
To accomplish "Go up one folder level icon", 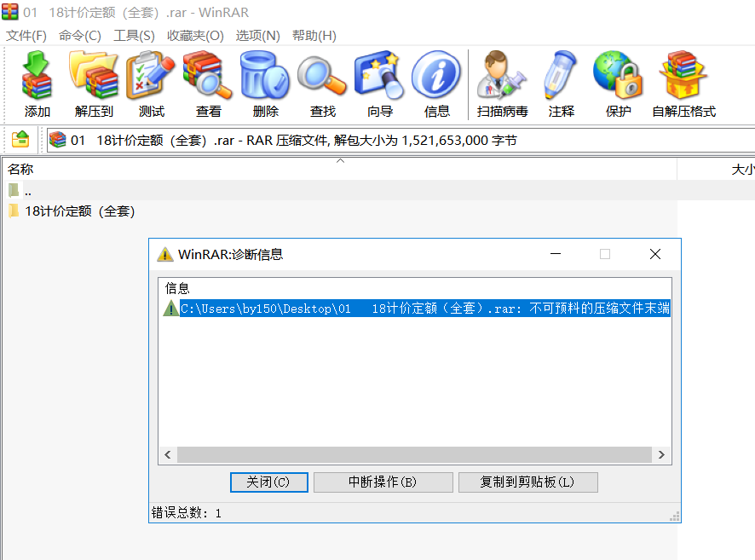I will [x=20, y=140].
